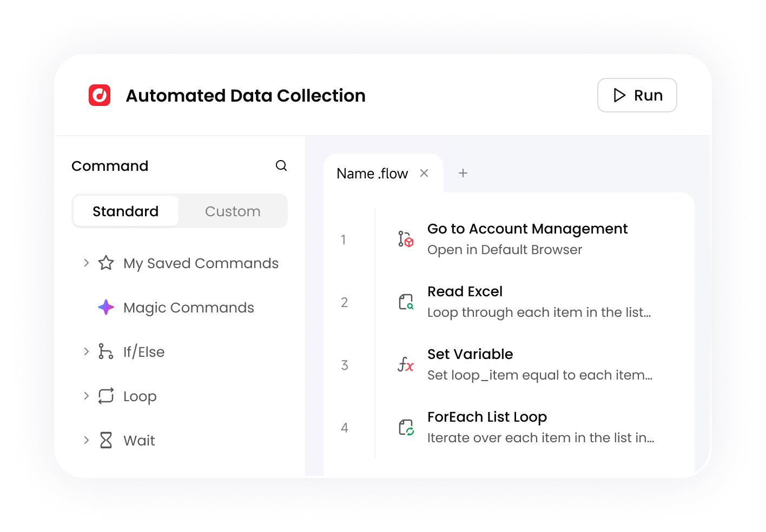Screen dimensions: 766x532
Task: Select the Go to Account Management step
Action: click(527, 238)
